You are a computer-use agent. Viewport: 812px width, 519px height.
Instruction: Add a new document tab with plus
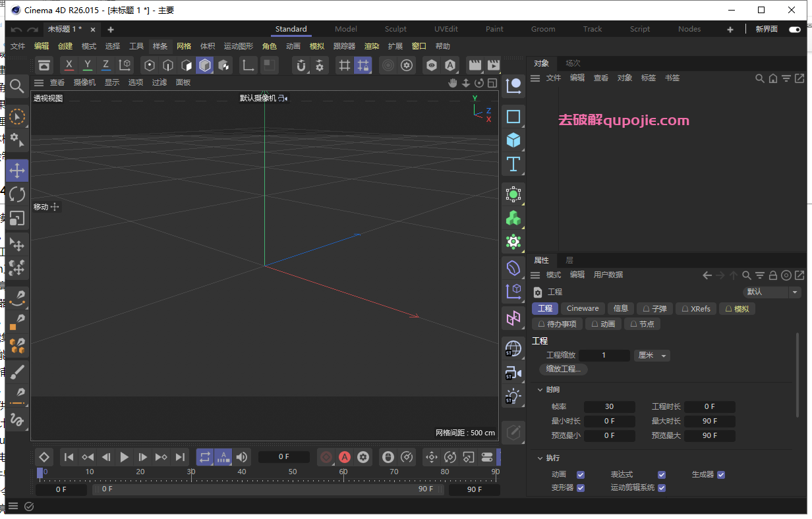(x=111, y=30)
